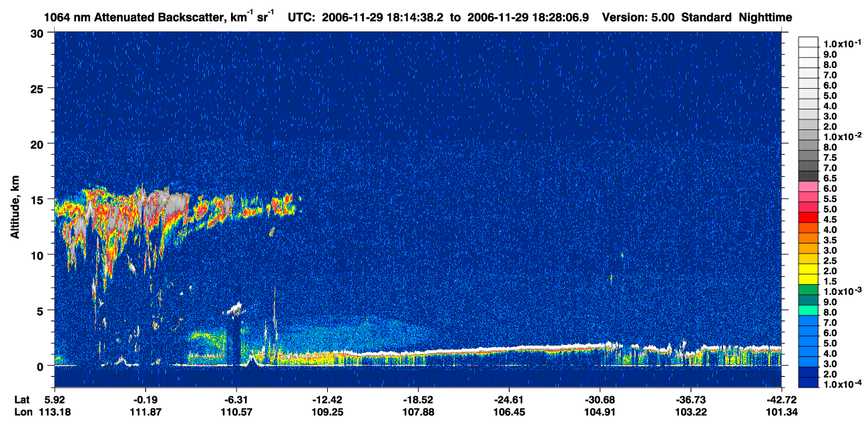The height and width of the screenshot is (445, 868).
Task: Click the colorbar label 3.5
Action: 830,240
